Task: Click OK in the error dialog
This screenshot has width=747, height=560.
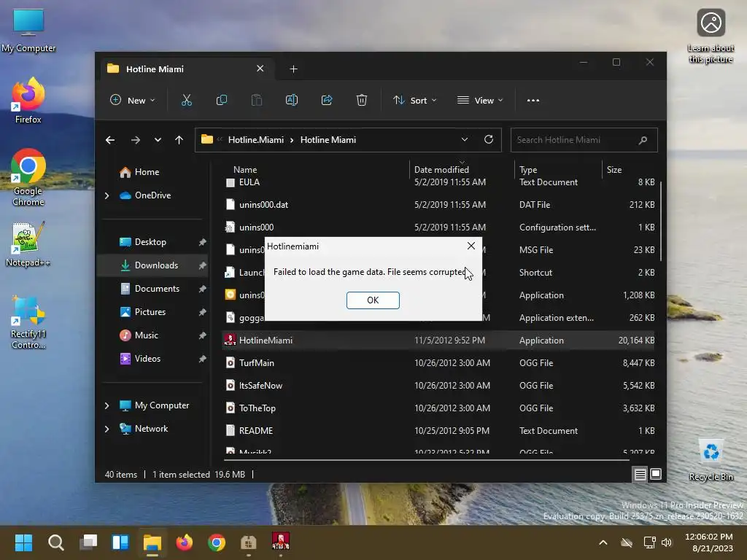Action: click(x=373, y=300)
